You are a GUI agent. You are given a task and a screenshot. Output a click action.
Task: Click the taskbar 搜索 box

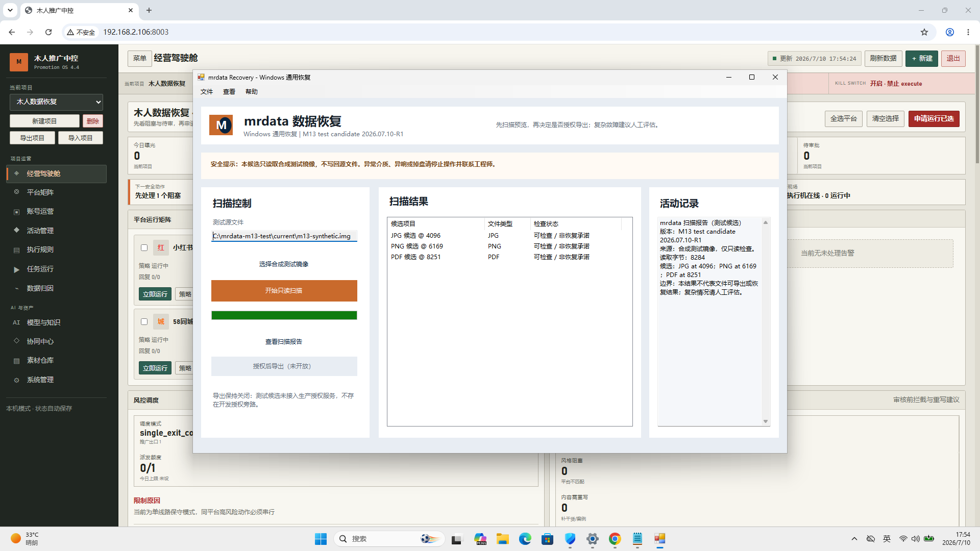coord(389,539)
